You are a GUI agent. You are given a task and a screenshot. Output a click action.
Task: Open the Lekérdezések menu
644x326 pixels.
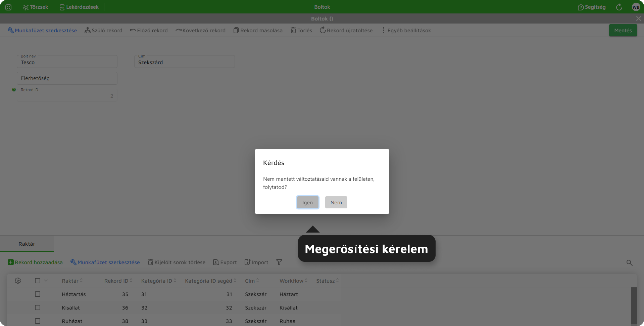(79, 7)
